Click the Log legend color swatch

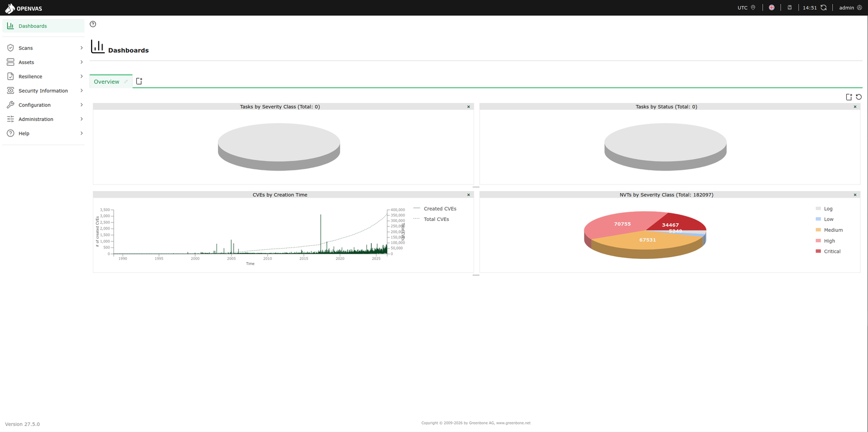click(x=818, y=208)
